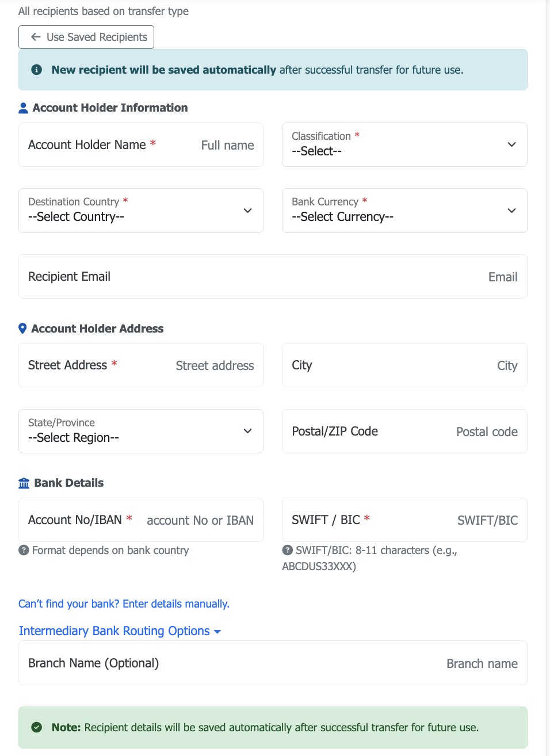Click the person icon beside Account Holder Information
550x756 pixels.
pyautogui.click(x=24, y=108)
